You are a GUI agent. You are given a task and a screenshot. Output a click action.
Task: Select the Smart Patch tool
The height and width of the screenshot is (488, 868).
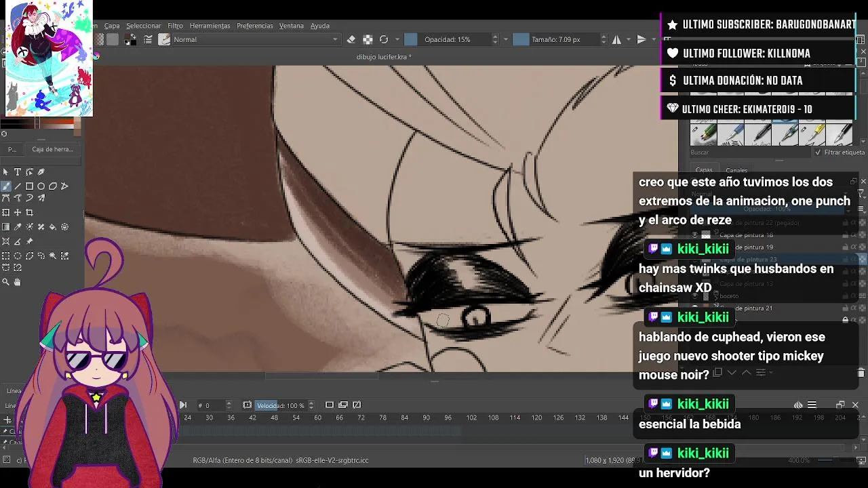click(41, 227)
